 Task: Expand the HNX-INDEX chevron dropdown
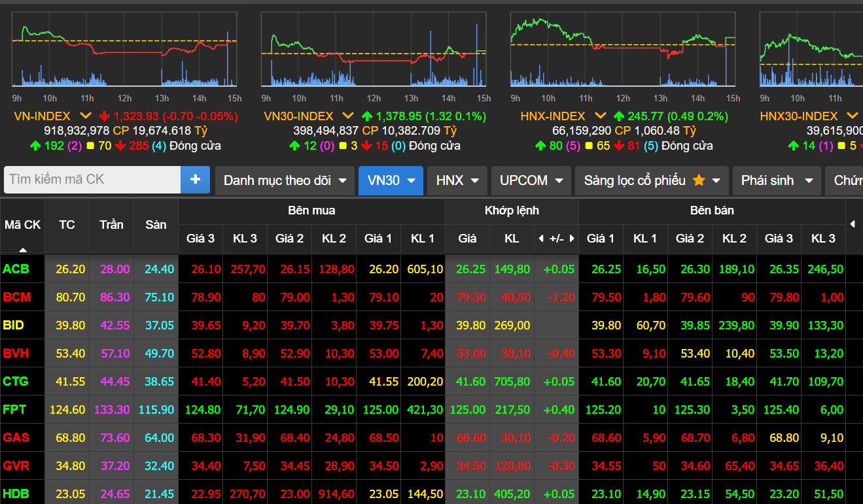coord(600,116)
